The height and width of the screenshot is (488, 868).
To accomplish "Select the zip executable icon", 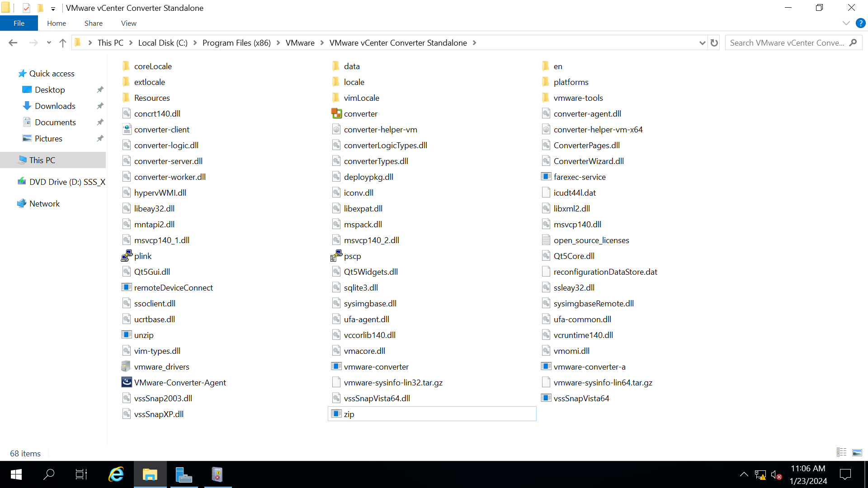I will click(x=336, y=414).
